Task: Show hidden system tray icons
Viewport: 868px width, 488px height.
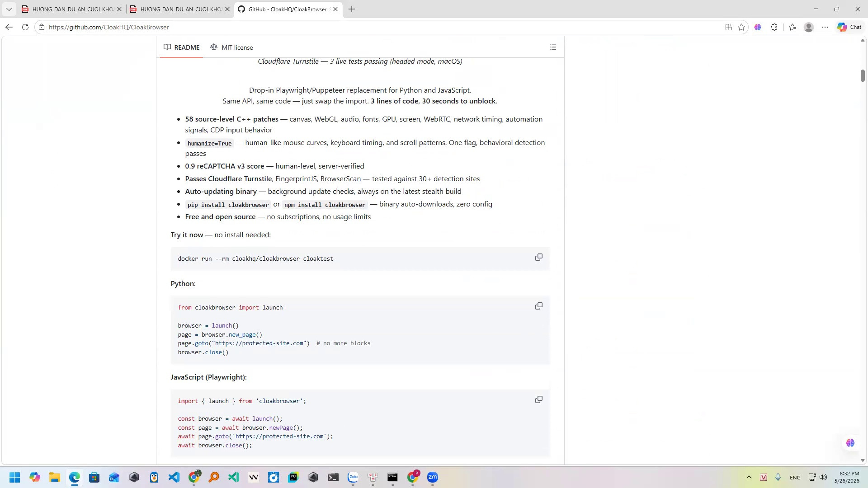Action: (x=749, y=477)
